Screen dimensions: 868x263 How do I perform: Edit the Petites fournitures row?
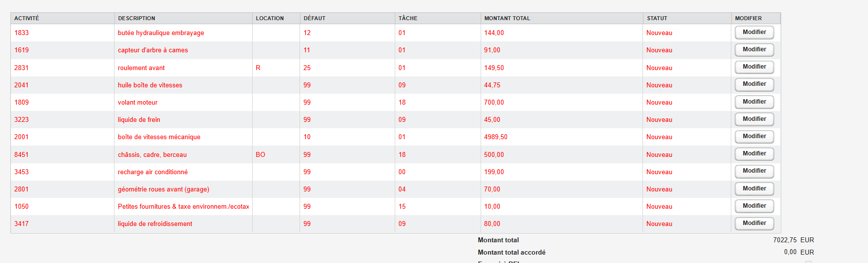[x=754, y=206]
